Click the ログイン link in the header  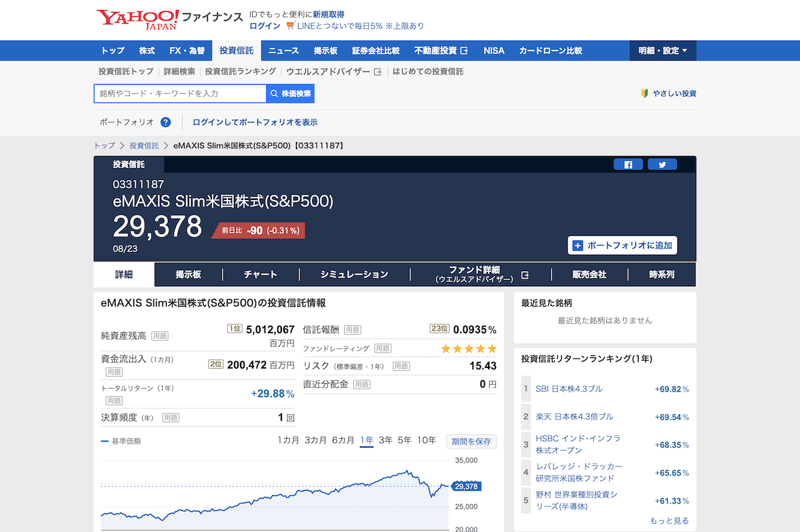click(x=265, y=26)
